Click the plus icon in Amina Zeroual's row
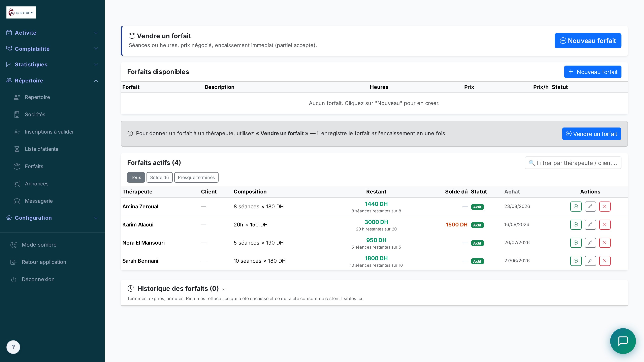Viewport: 644px width, 362px height. (x=576, y=206)
